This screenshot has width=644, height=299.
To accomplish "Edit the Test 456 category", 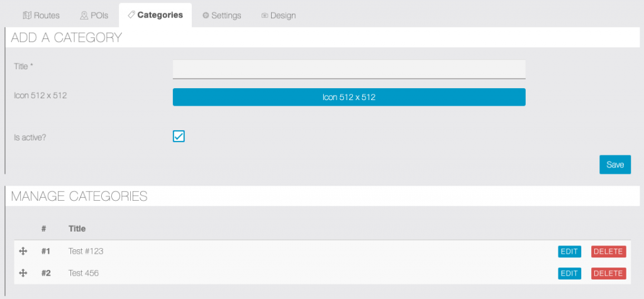I will [569, 273].
